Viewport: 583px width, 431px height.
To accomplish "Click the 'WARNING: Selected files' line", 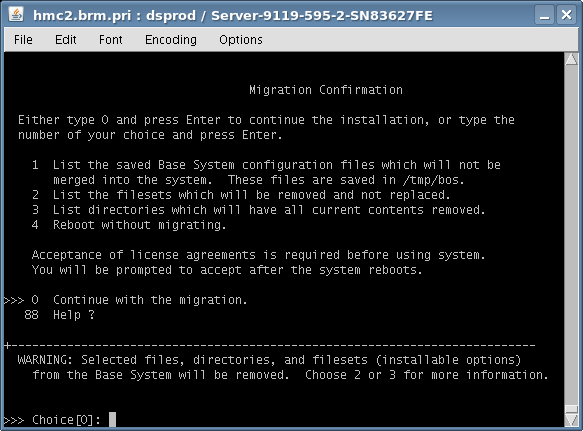I will (269, 360).
